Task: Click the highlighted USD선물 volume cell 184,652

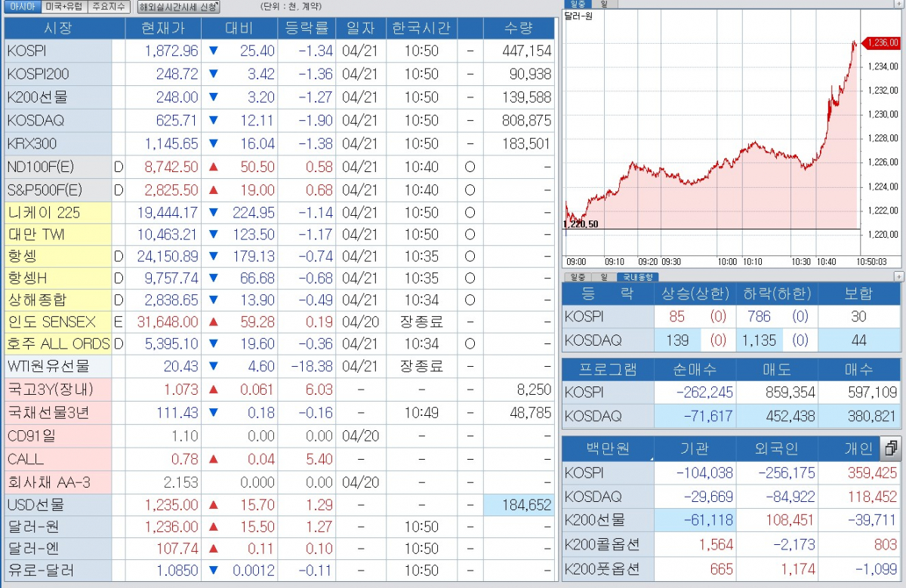Action: tap(518, 505)
